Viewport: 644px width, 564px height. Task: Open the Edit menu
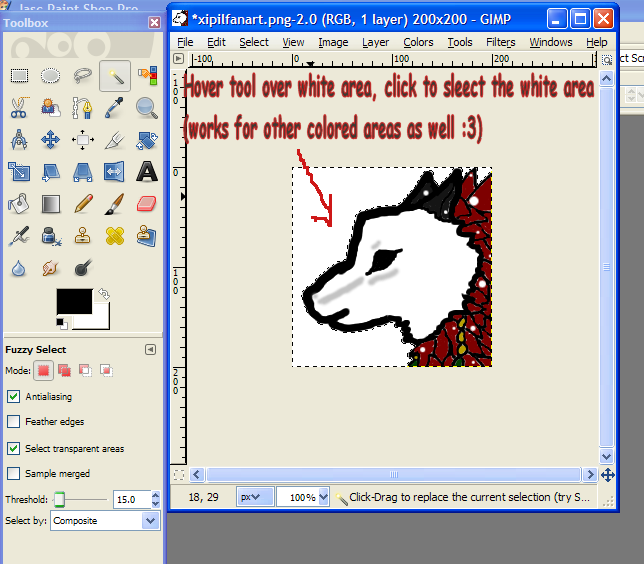(216, 42)
